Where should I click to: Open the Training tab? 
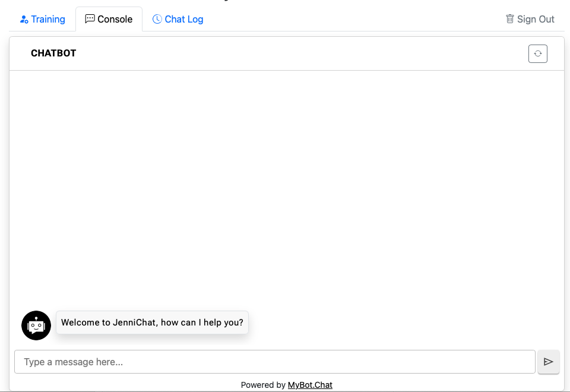(42, 18)
